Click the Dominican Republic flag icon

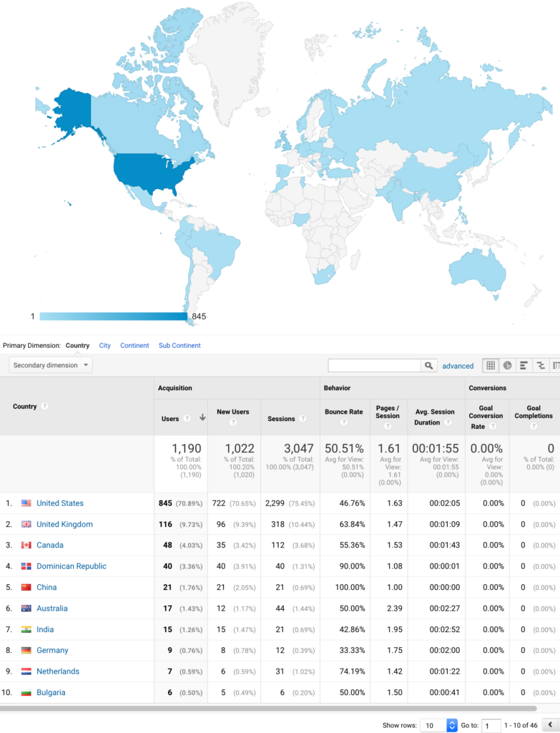26,566
